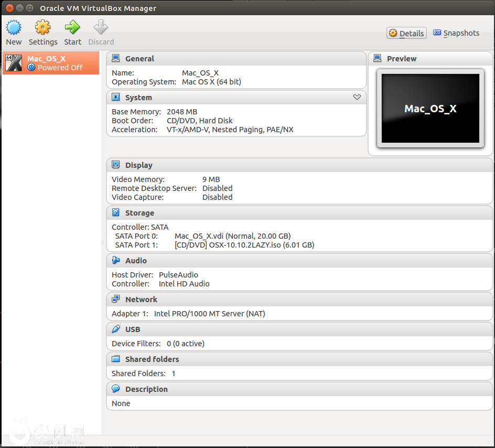495x448 pixels.
Task: Click the Mac_OS_X preview thumbnail
Action: 430,109
